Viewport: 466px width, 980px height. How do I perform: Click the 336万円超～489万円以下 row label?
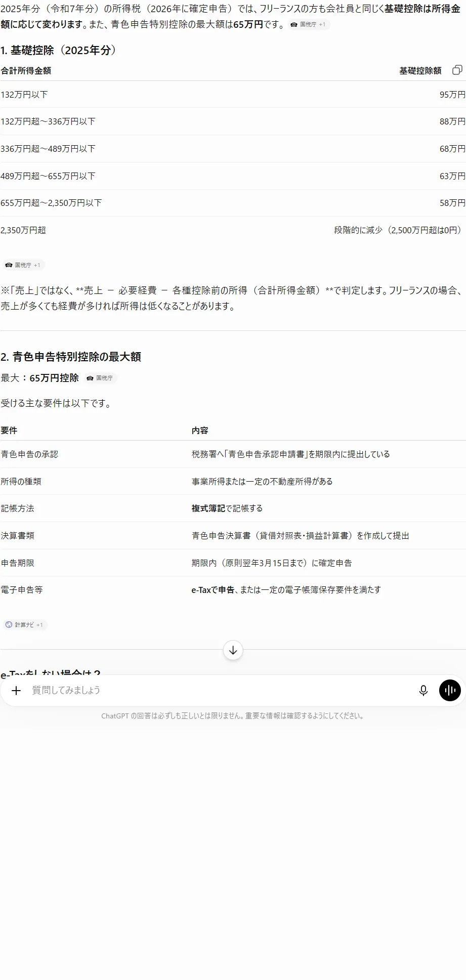pyautogui.click(x=48, y=149)
